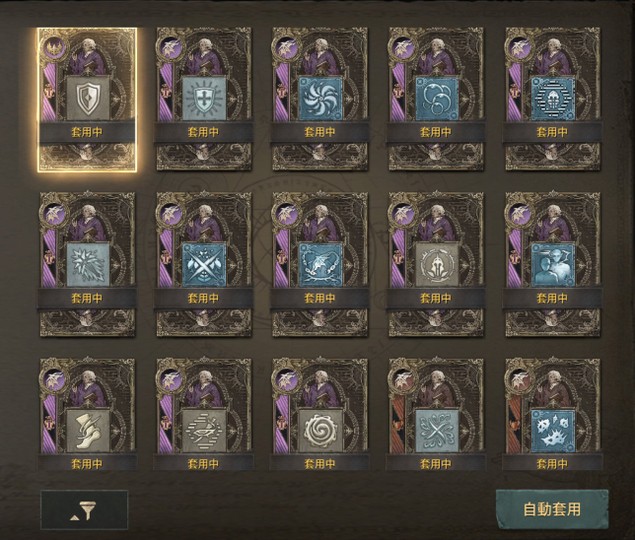Select the highlighted card with shield icon
The height and width of the screenshot is (540, 635).
[87, 100]
